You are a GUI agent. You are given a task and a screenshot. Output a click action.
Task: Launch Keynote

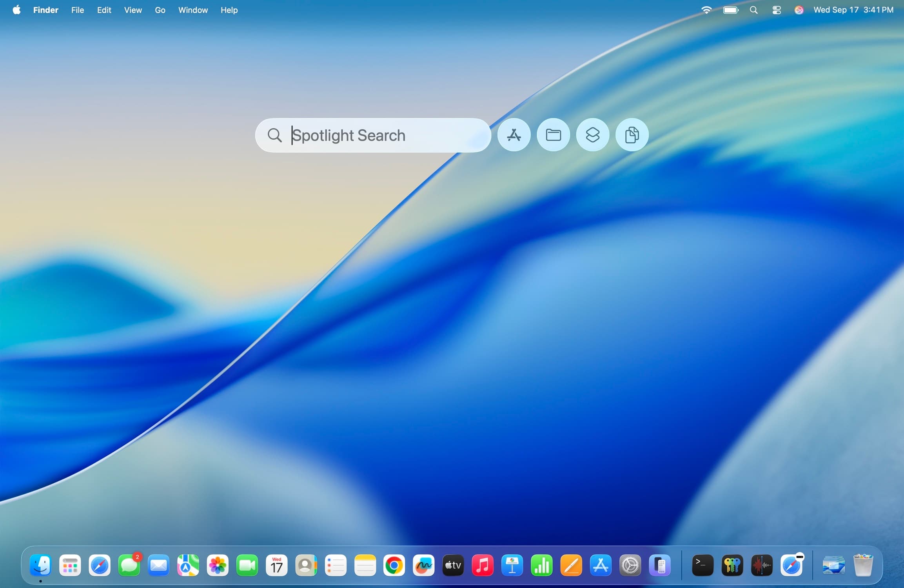(x=513, y=565)
